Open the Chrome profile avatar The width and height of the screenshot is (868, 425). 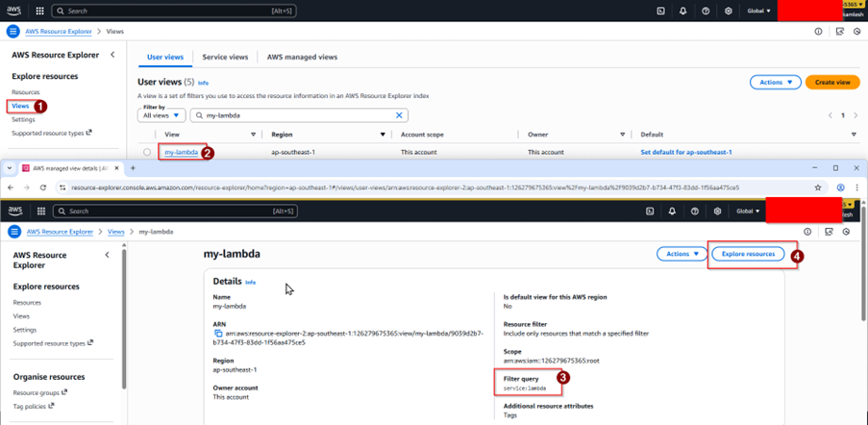pos(840,187)
